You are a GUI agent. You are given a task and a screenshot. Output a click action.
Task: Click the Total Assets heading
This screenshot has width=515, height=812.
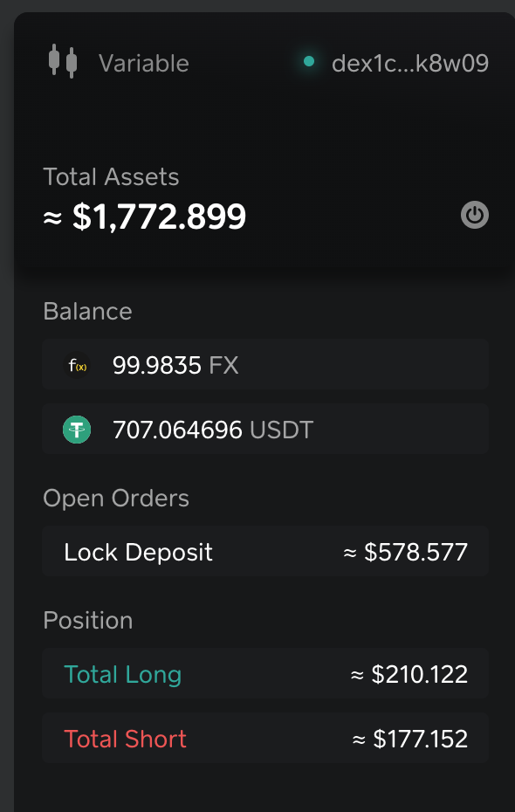111,177
